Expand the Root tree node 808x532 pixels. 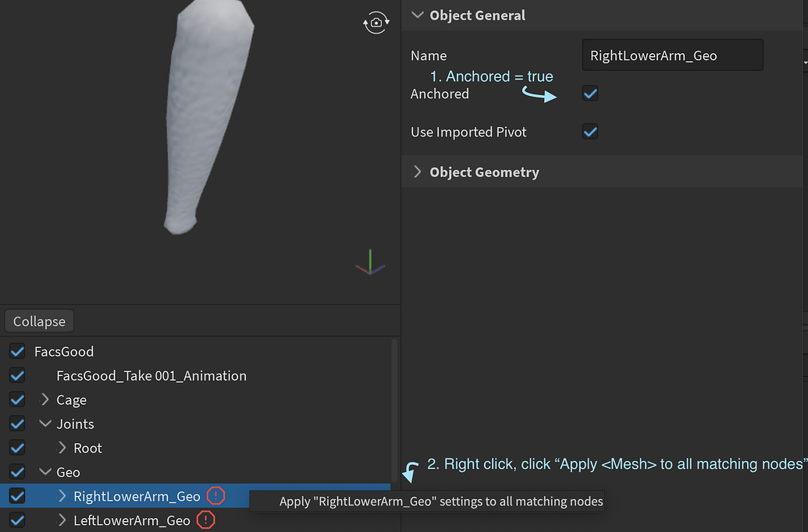62,448
